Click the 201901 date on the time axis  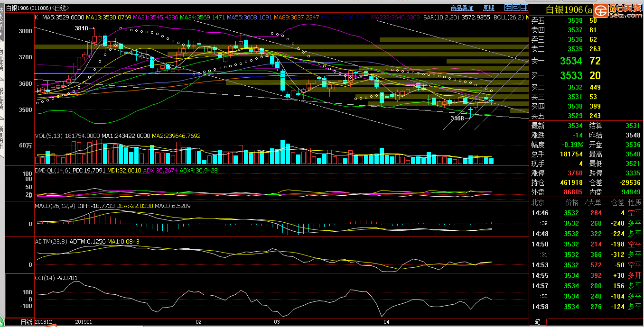pyautogui.click(x=84, y=322)
